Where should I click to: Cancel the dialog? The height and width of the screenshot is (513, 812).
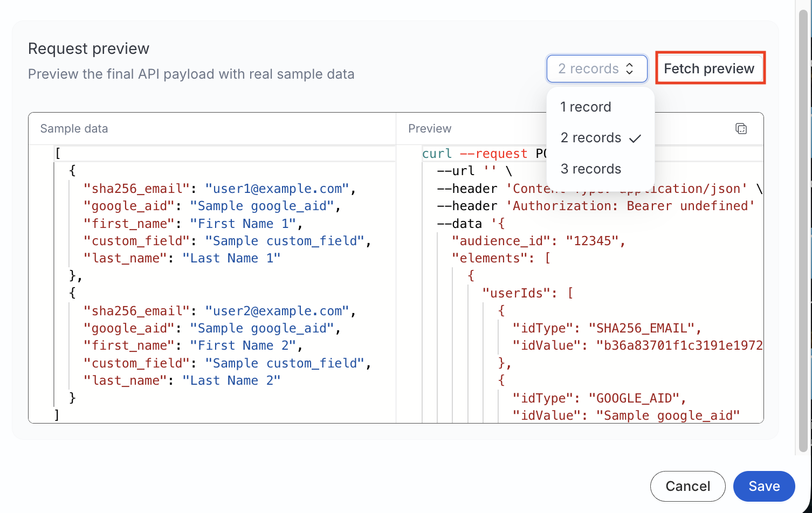[688, 486]
